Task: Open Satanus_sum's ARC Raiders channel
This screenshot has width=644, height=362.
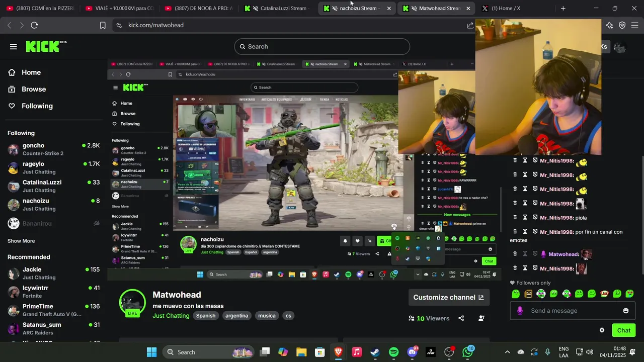Action: pos(54,328)
